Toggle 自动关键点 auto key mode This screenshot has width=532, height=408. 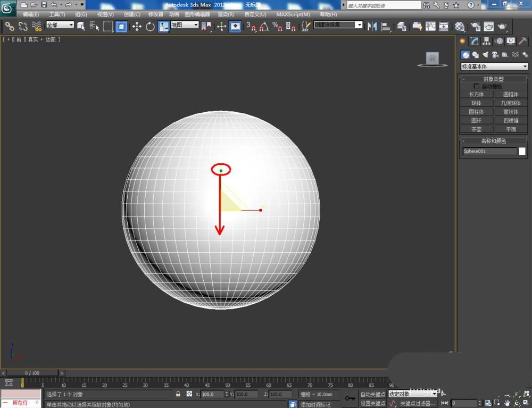(372, 394)
